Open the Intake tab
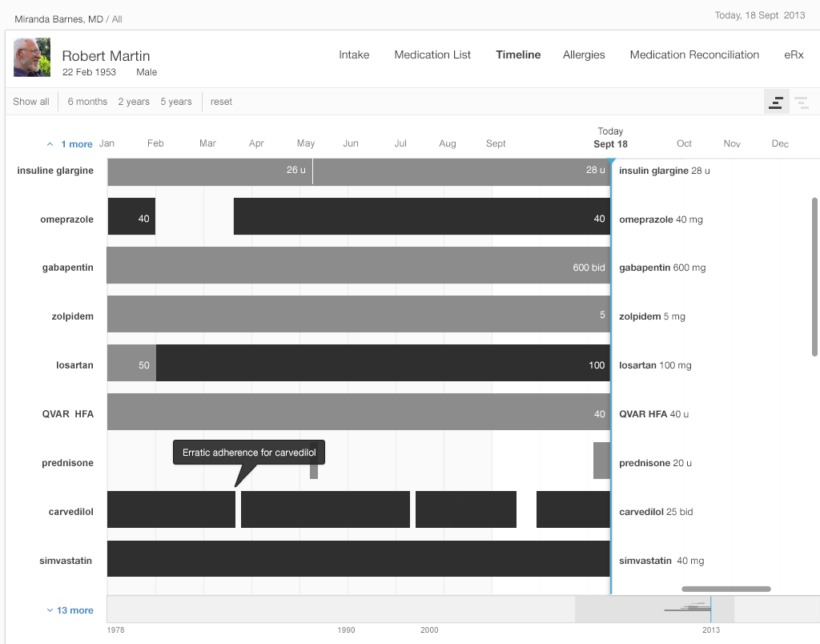 [354, 55]
